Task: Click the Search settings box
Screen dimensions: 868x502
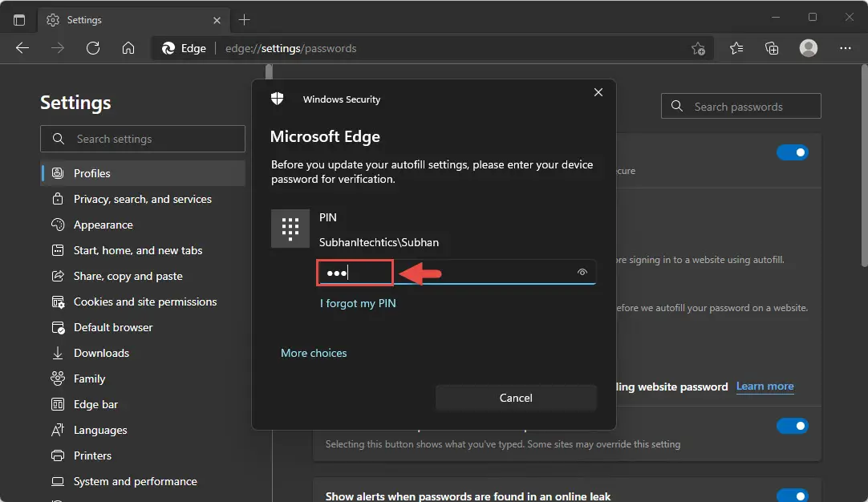Action: pos(143,139)
